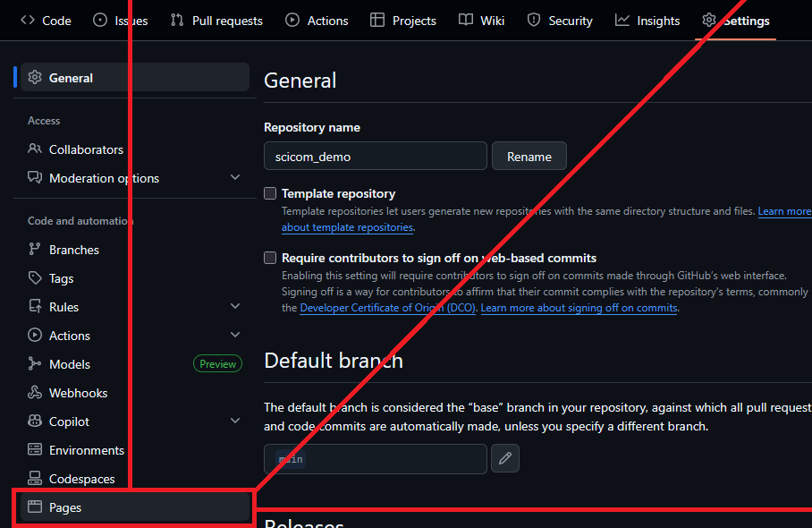Enable the Template repository checkbox
The width and height of the screenshot is (812, 528).
point(270,193)
